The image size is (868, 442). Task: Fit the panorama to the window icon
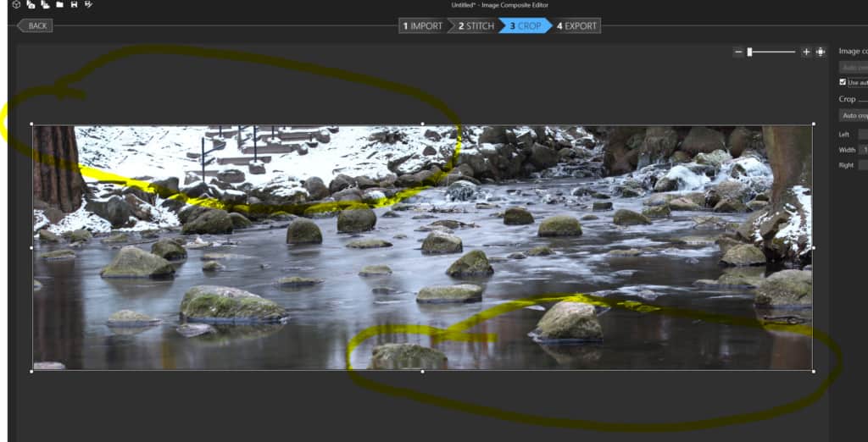click(821, 52)
